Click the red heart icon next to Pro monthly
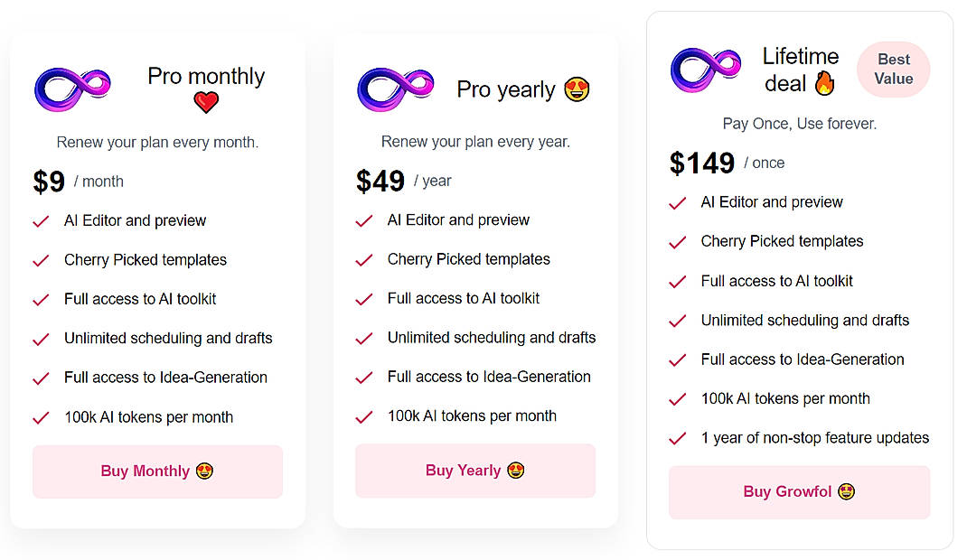967x560 pixels. (206, 102)
